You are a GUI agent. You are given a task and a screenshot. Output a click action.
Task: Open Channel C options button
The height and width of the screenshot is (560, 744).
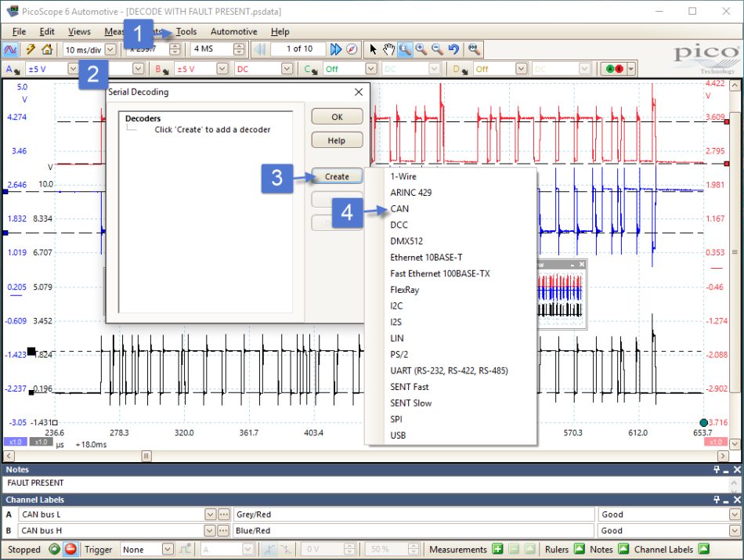pyautogui.click(x=310, y=69)
